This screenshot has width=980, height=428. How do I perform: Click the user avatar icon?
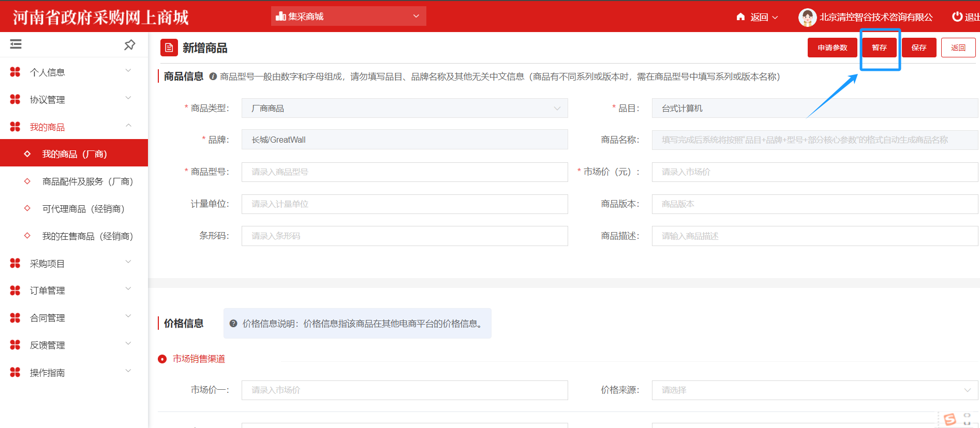[807, 17]
